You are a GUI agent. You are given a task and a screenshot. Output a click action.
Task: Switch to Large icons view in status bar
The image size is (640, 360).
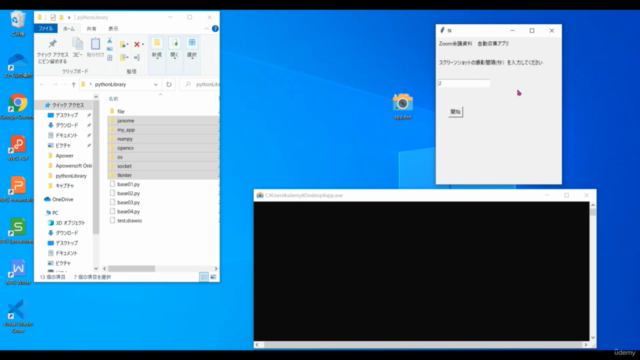point(213,277)
